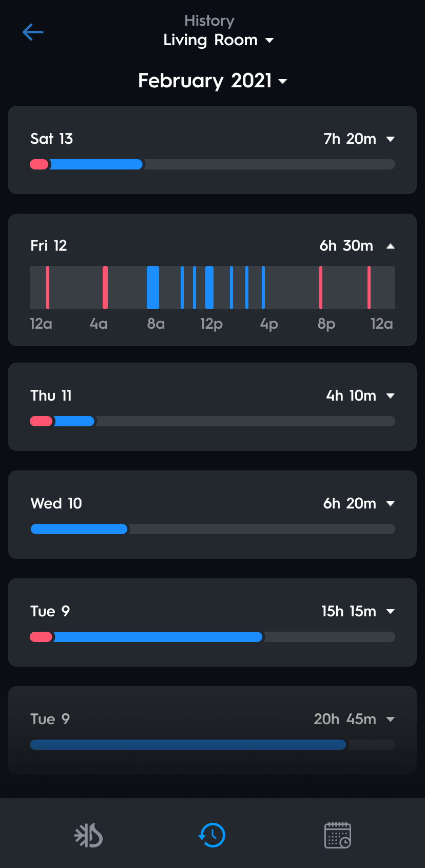Select the History clock tab icon
This screenshot has width=425, height=868.
[212, 835]
